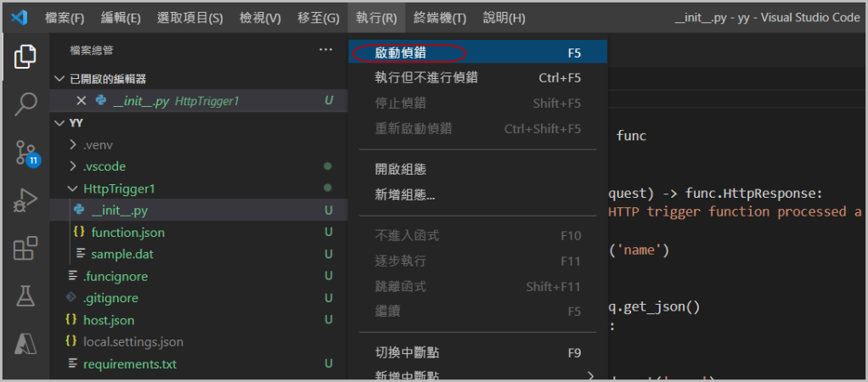
Task: Open Source Control view with 11 badge
Action: pyautogui.click(x=25, y=153)
